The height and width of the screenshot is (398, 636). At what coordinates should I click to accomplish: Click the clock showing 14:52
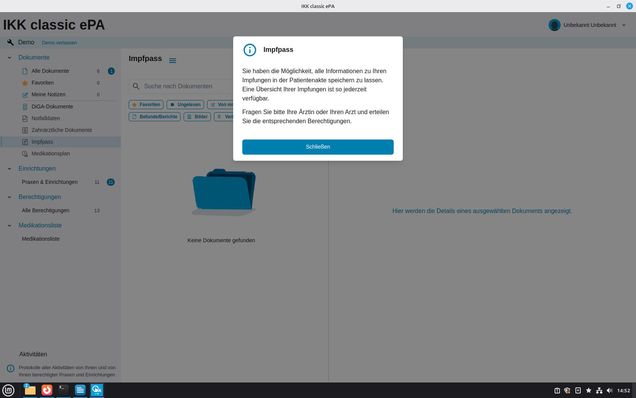coord(623,391)
